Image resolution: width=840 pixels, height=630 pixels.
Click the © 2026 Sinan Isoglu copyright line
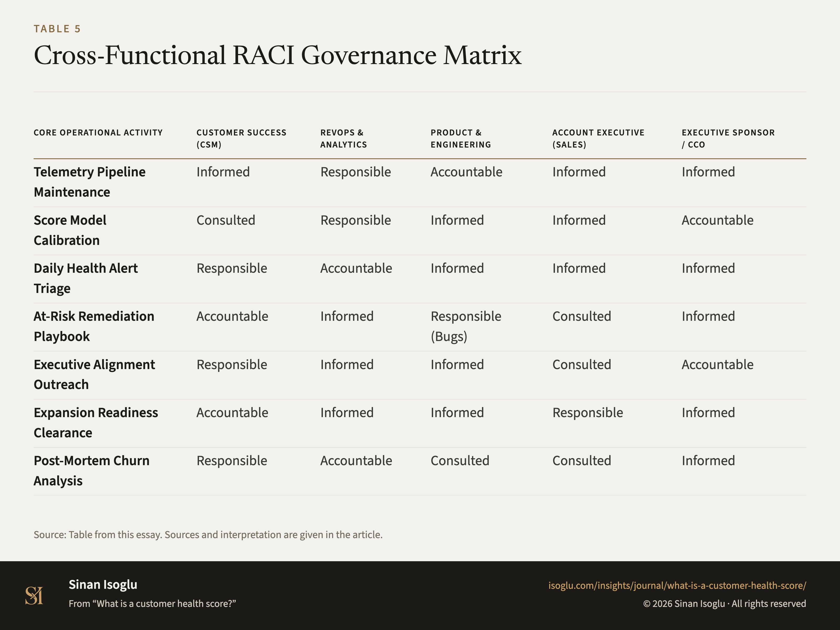click(x=724, y=603)
